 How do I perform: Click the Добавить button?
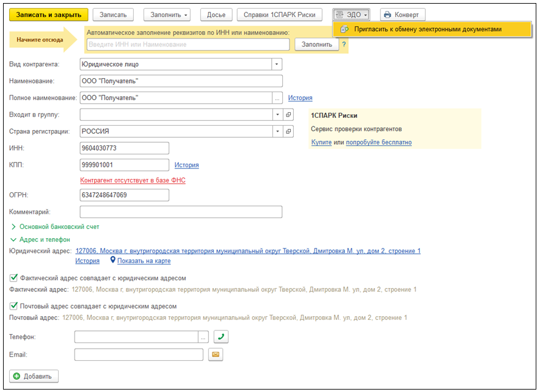(x=34, y=376)
